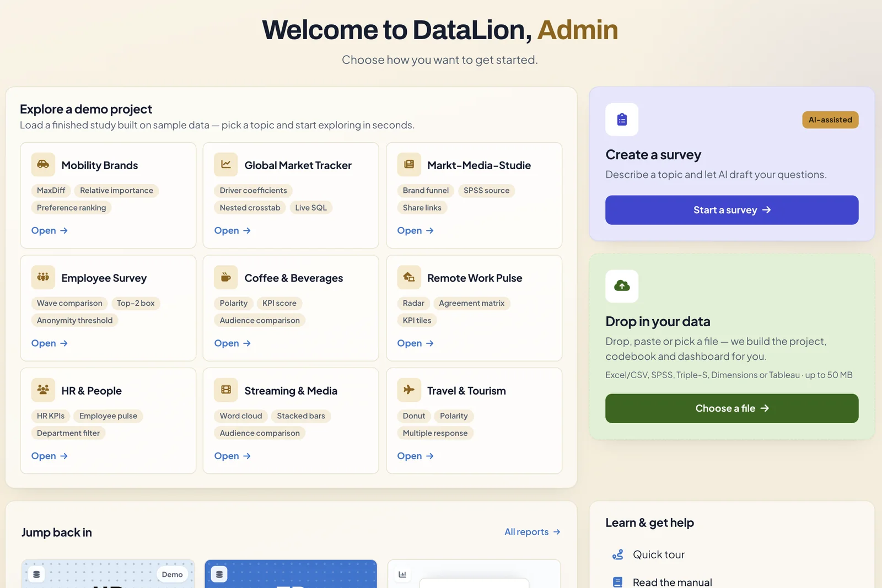The height and width of the screenshot is (588, 882).
Task: Click the Choose a file button
Action: click(732, 408)
